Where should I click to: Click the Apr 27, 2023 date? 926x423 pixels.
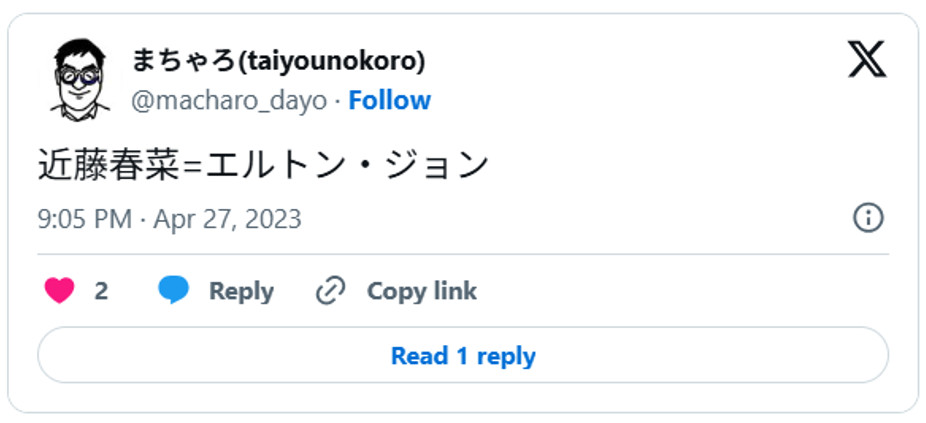[227, 219]
